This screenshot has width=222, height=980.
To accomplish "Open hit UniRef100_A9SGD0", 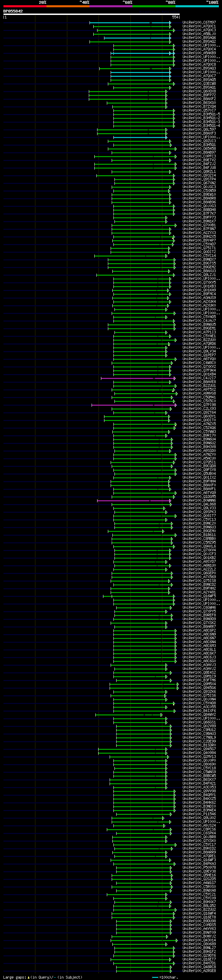I will (x=199, y=451).
